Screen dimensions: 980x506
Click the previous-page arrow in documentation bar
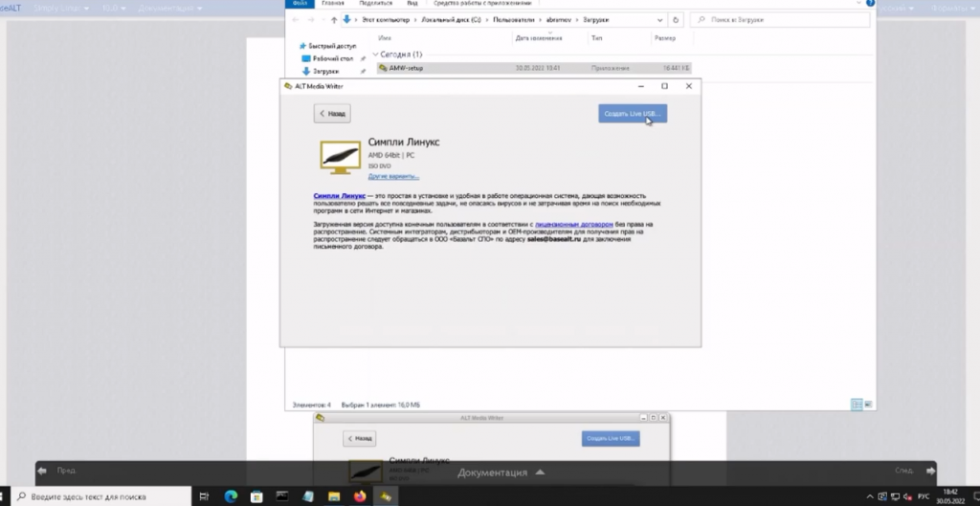[x=42, y=471]
